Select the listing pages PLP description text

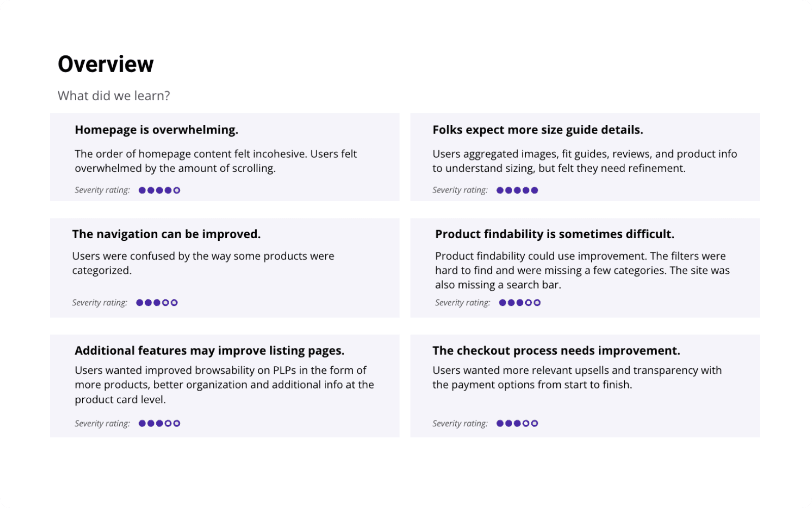pos(224,385)
